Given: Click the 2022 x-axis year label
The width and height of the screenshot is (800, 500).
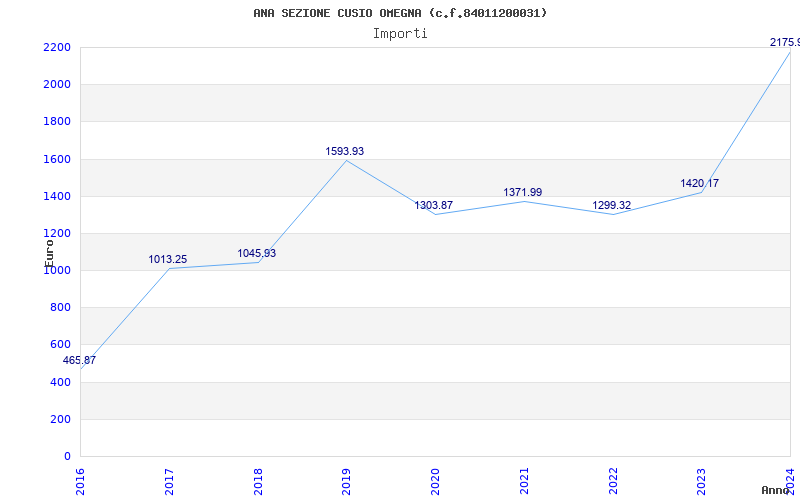Looking at the screenshot, I should click(x=613, y=482).
